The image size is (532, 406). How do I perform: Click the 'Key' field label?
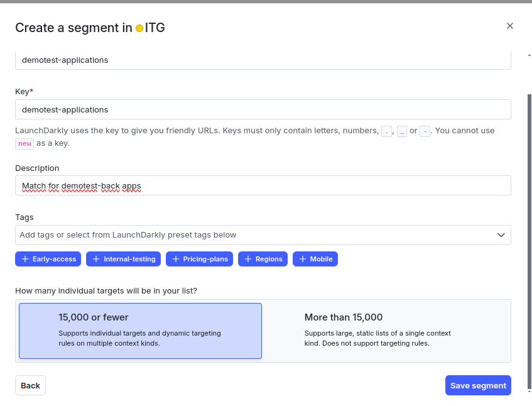(22, 92)
